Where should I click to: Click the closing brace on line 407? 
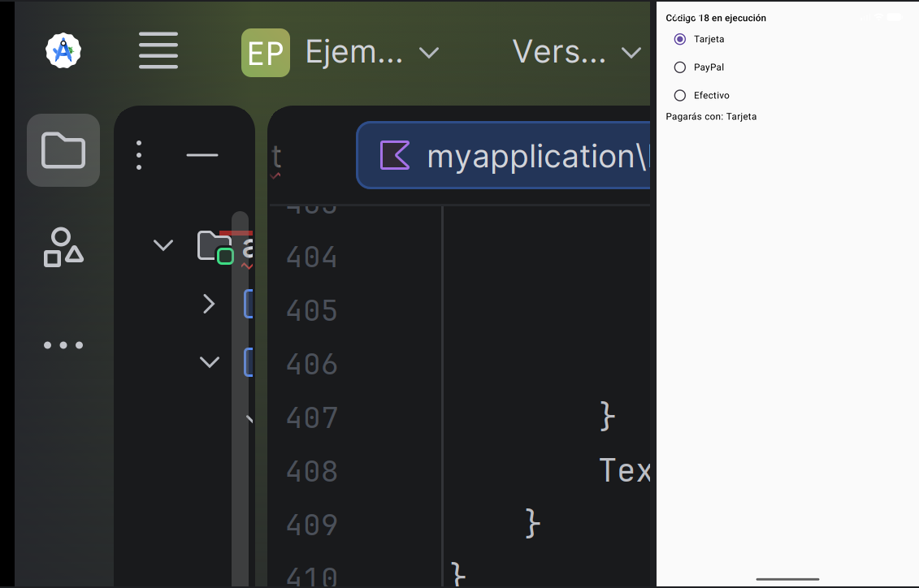click(608, 417)
